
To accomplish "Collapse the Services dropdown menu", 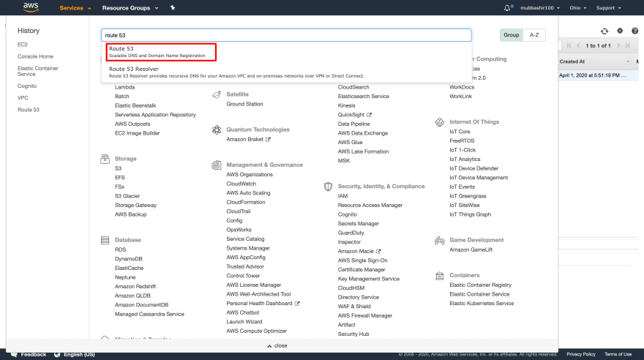I will [75, 8].
